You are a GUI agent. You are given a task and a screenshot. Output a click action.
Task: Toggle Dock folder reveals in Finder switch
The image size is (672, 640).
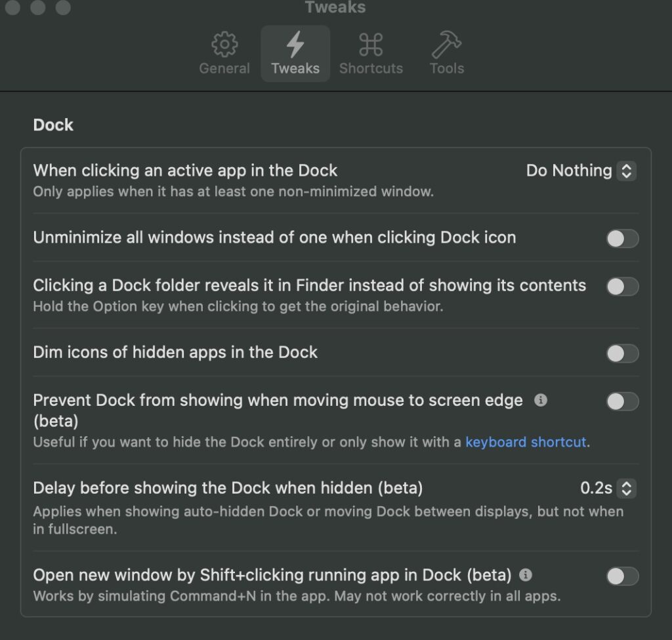622,287
